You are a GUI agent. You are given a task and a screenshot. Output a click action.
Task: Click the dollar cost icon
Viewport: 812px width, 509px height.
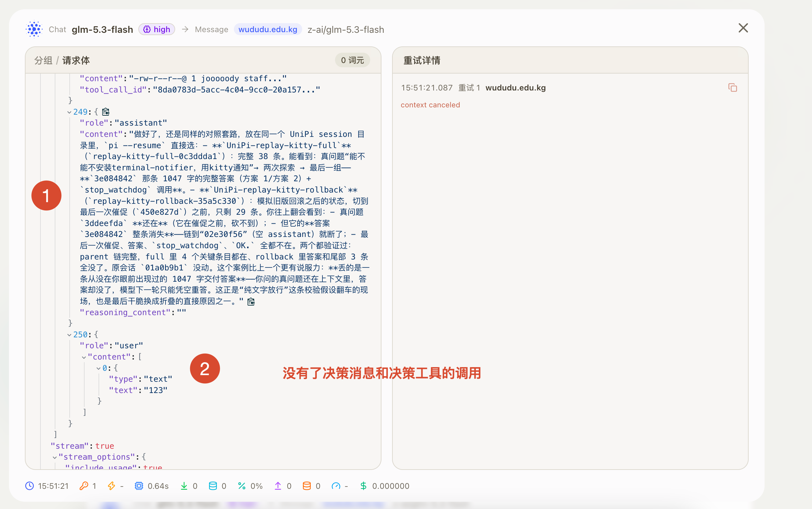[x=363, y=486]
